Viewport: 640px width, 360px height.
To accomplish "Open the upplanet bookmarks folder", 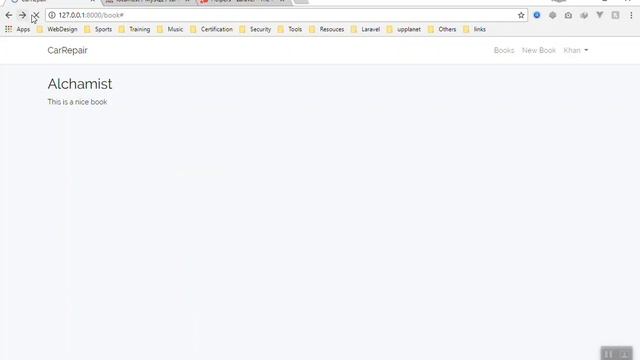I will point(403,29).
